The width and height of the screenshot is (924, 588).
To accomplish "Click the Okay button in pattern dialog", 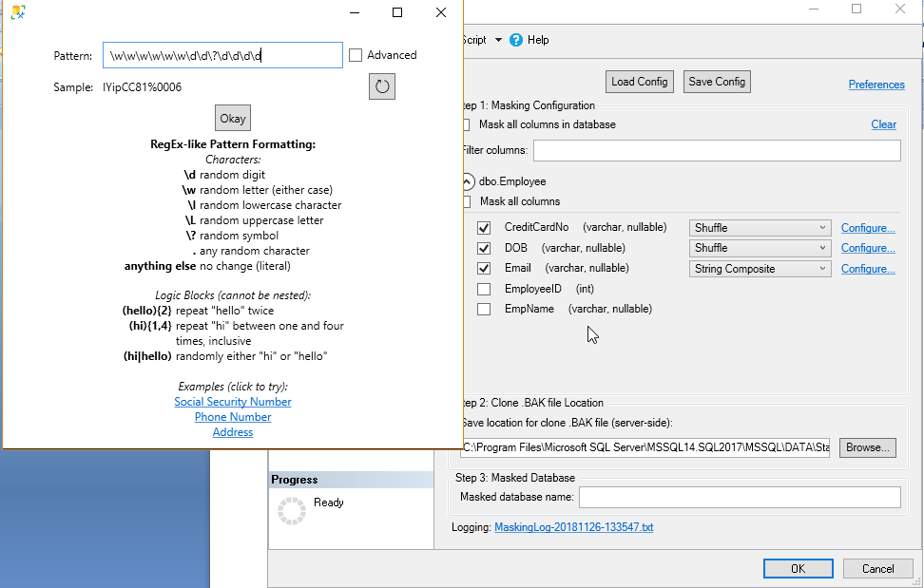I will [x=233, y=119].
